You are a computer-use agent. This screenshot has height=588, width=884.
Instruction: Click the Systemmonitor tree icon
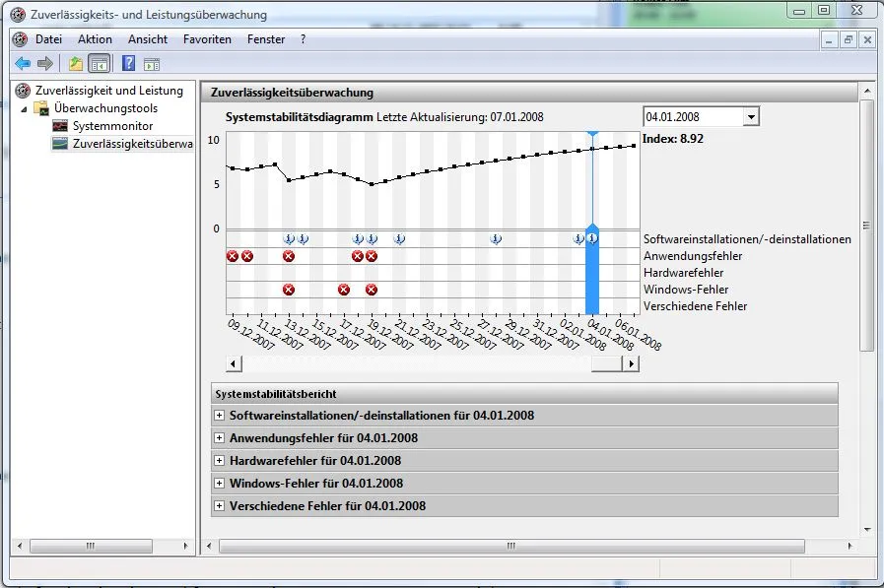pyautogui.click(x=60, y=126)
